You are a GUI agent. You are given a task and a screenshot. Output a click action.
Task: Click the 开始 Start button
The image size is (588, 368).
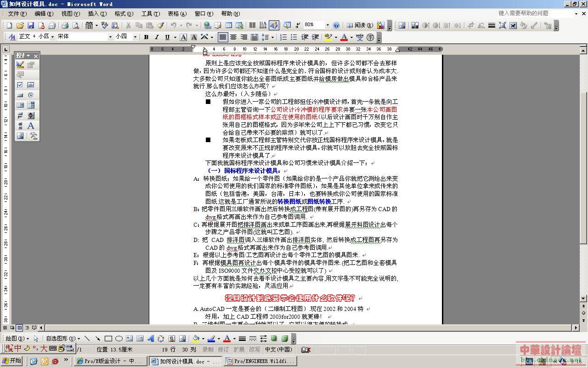(x=12, y=361)
